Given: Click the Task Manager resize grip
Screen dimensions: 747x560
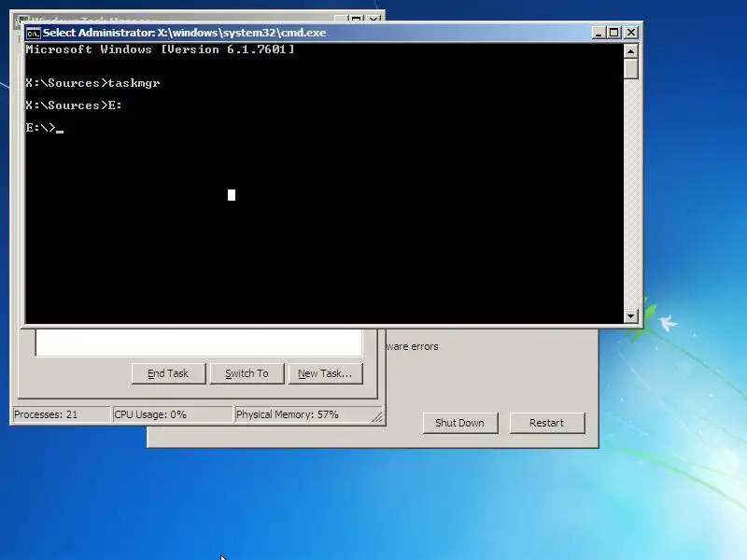Looking at the screenshot, I should tap(377, 416).
